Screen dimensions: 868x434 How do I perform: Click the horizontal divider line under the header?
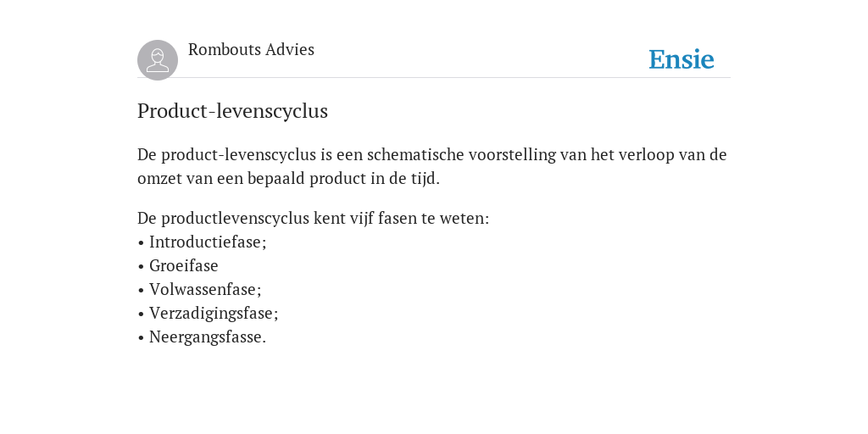[x=434, y=78]
